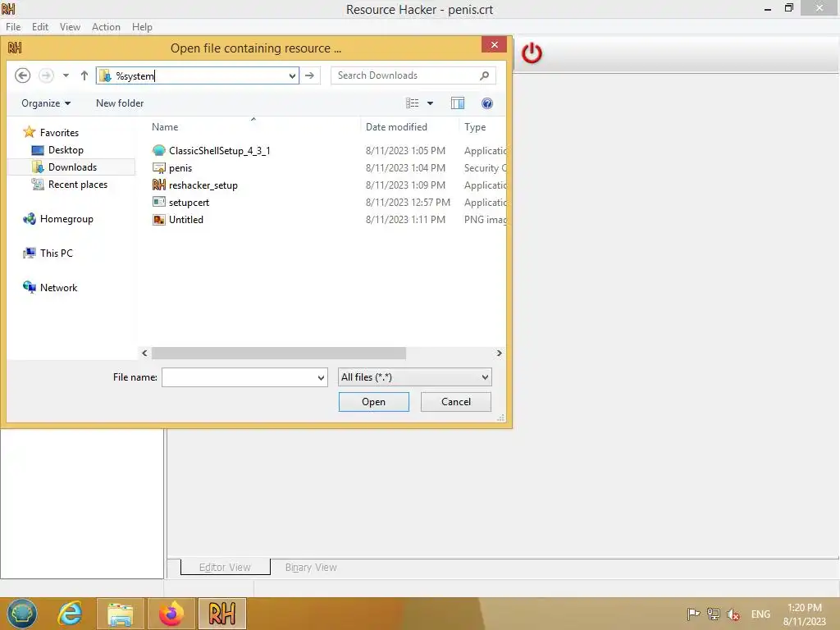The height and width of the screenshot is (630, 840).
Task: Open the Action menu
Action: point(106,27)
